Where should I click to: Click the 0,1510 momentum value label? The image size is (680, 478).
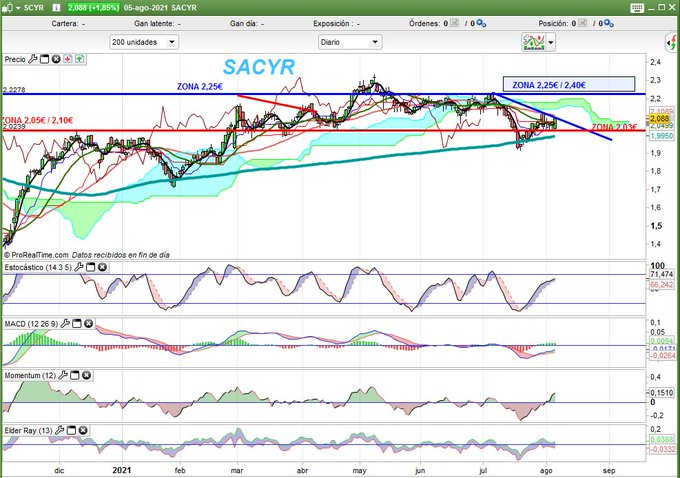tap(661, 393)
